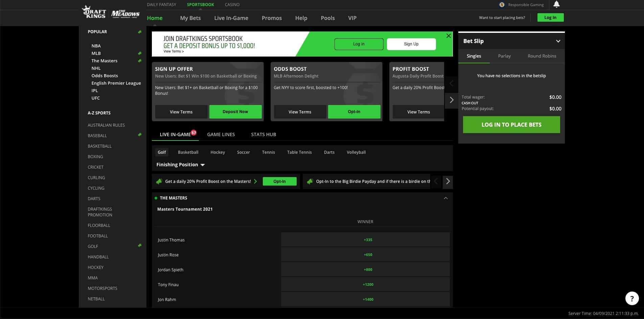
Task: Dismiss the deposit bonus banner
Action: pyautogui.click(x=448, y=36)
